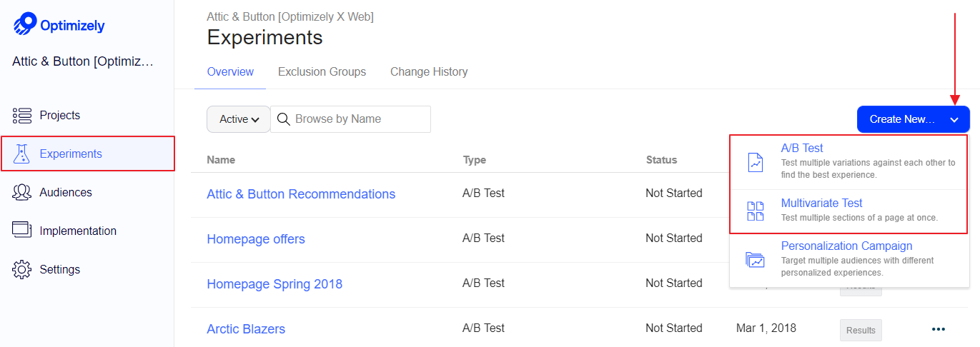Click the Optimizely rocket logo

(25, 24)
